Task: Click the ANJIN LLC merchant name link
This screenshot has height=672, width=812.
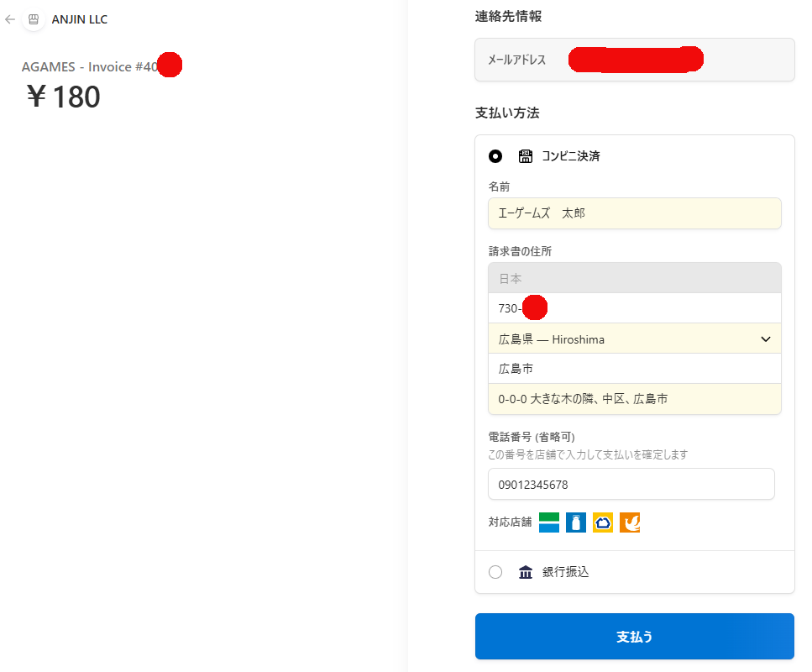Action: pyautogui.click(x=80, y=19)
